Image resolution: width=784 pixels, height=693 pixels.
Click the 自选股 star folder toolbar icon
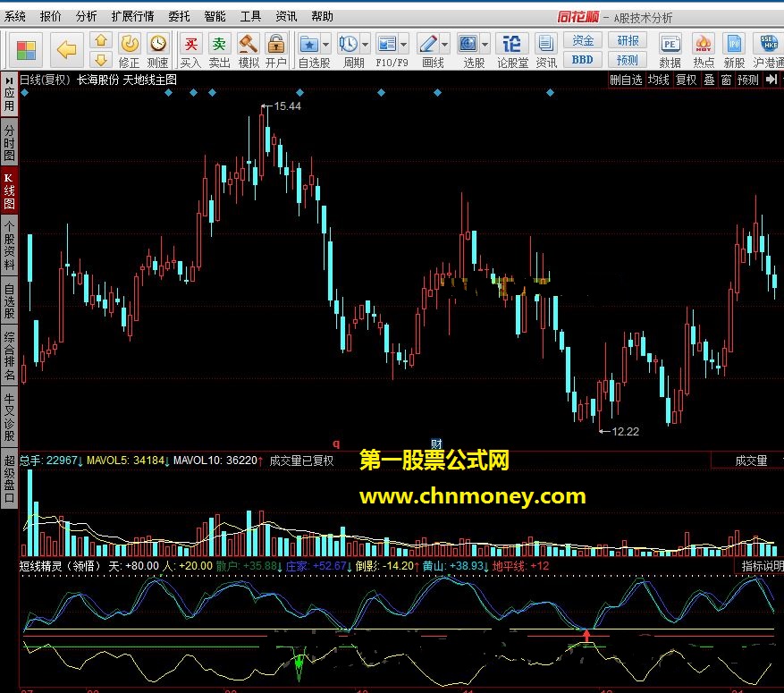pos(309,45)
